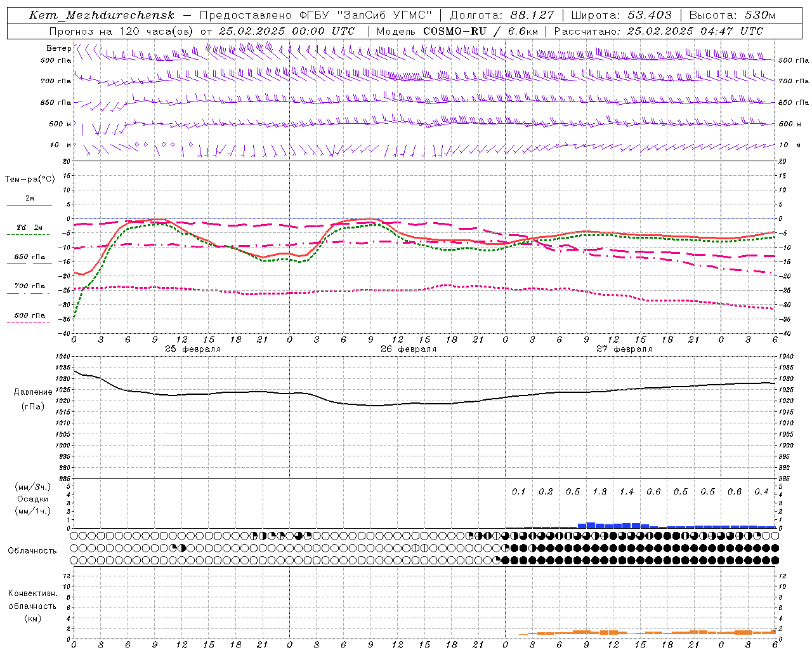Click the '25 февраля' date label

[193, 349]
